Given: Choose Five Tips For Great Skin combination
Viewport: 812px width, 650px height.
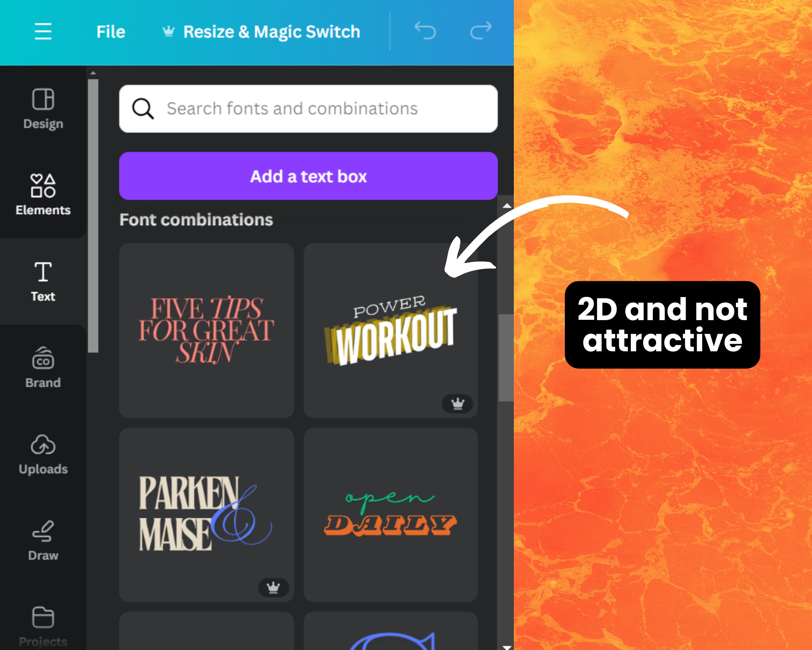Looking at the screenshot, I should click(206, 331).
